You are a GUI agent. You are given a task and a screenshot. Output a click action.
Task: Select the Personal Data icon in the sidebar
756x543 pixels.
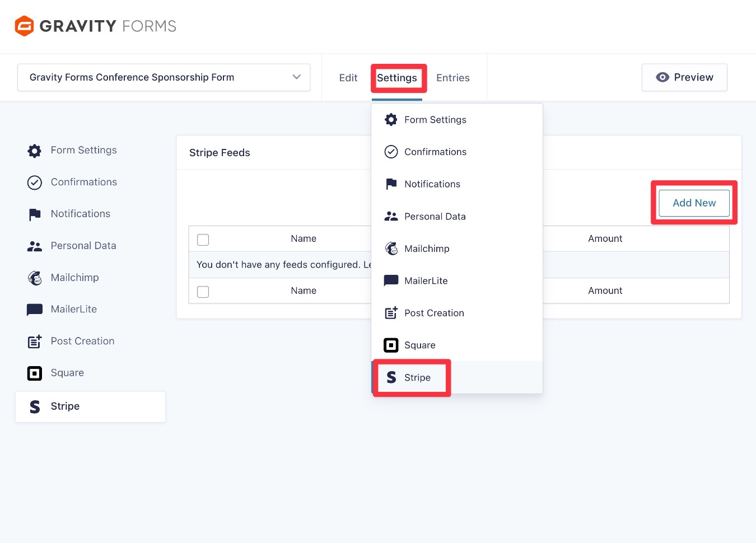coord(34,246)
